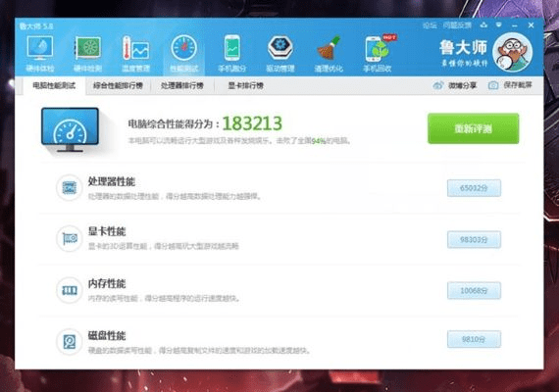Click the 保存截屏 text link
Viewport: 559px width, 392px height.
click(x=518, y=85)
